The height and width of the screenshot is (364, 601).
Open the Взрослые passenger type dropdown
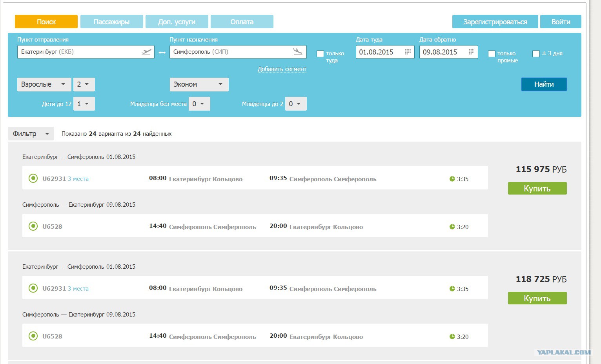pos(44,84)
